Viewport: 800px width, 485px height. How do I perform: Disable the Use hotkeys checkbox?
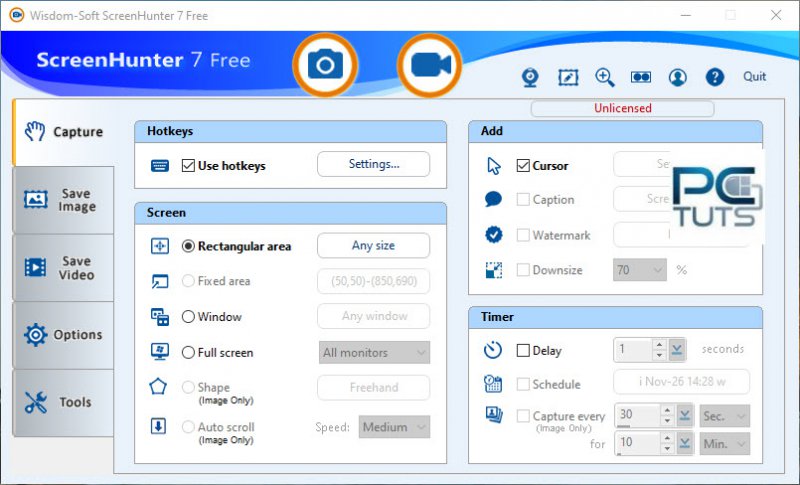coord(188,166)
